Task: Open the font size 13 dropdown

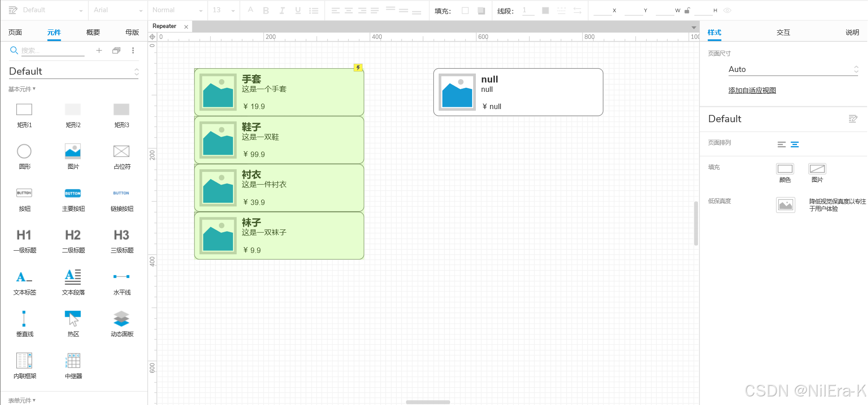Action: [x=223, y=10]
